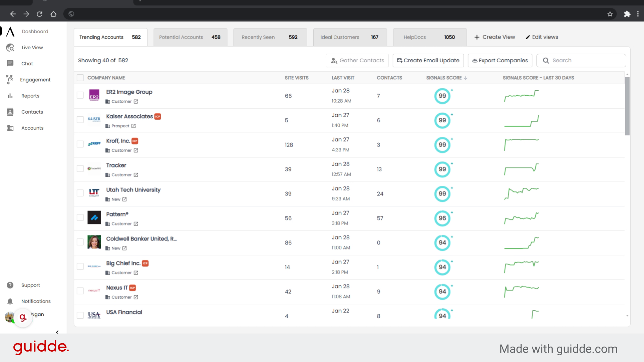Click the ER2 Image Group logo

coord(94,95)
